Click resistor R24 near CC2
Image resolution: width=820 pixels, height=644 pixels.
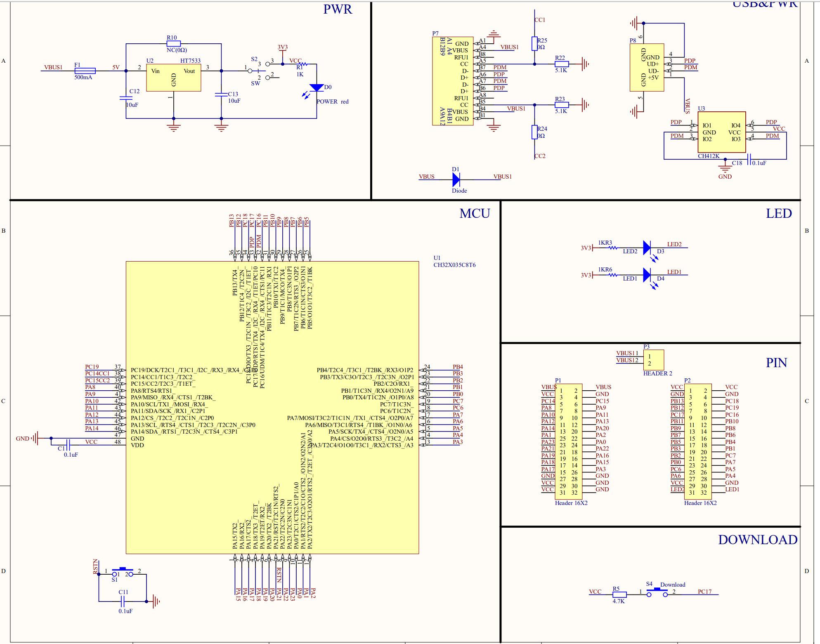click(x=534, y=132)
